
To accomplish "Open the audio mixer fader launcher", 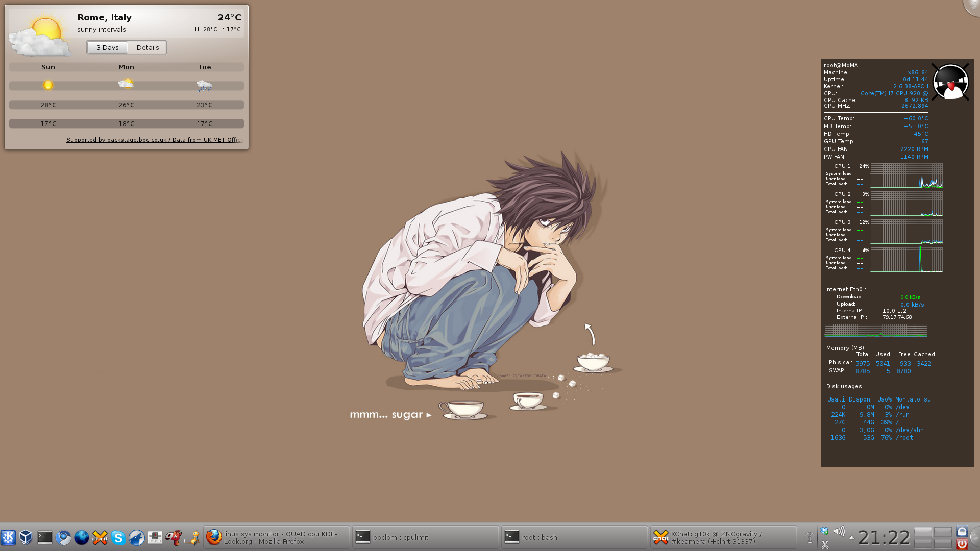I will (x=155, y=537).
